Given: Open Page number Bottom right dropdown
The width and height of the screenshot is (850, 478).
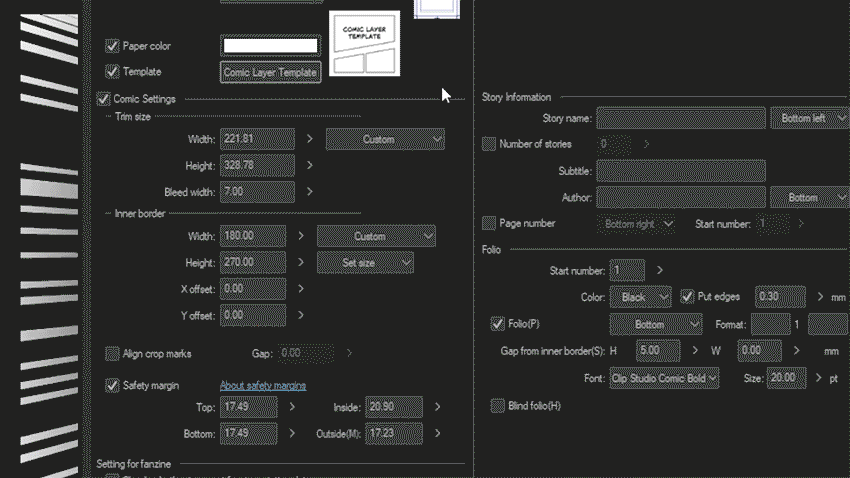Looking at the screenshot, I should [635, 224].
